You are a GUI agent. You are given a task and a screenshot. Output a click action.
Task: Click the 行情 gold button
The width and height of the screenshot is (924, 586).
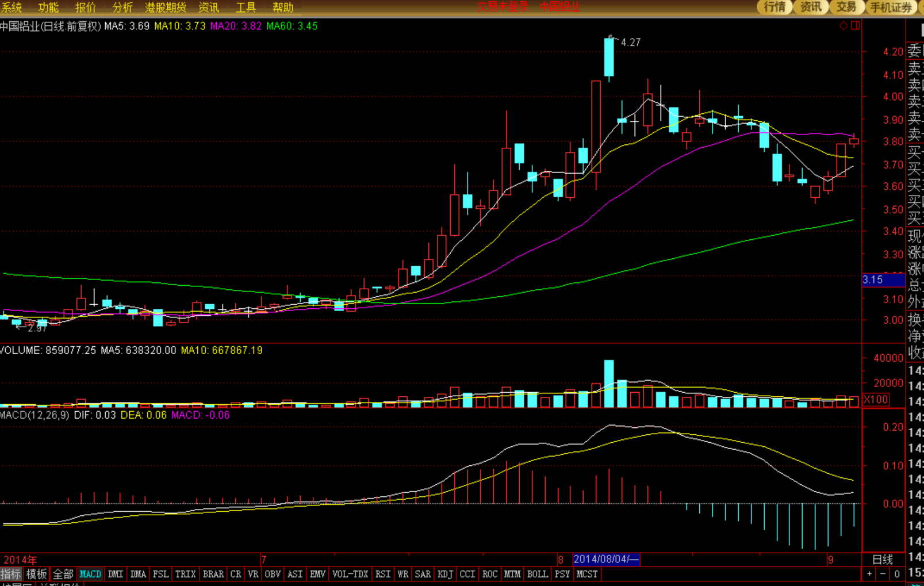click(x=775, y=7)
